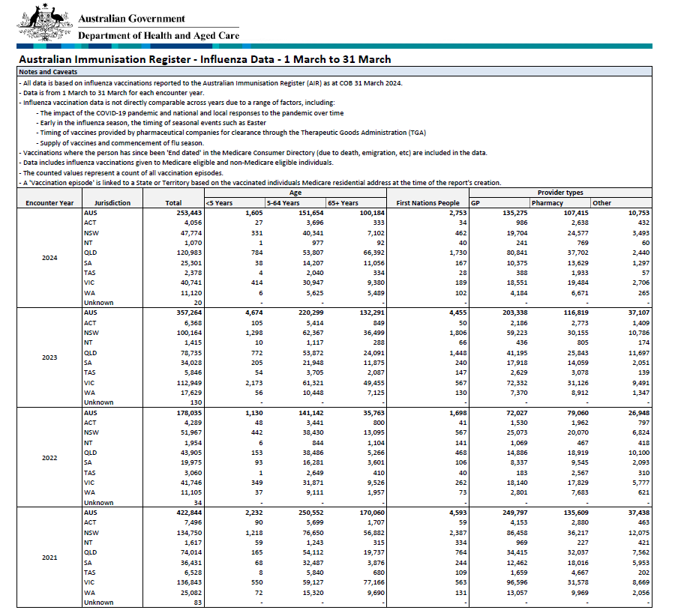The height and width of the screenshot is (616, 675).
Task: Click the 2024 AUS total 253,443
Action: pos(189,213)
